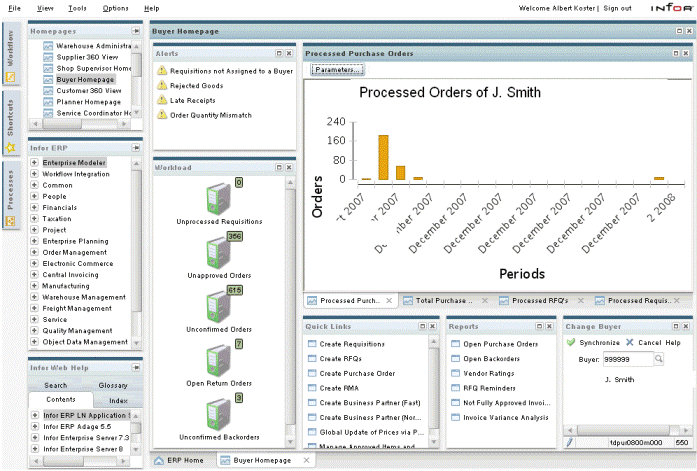This screenshot has height=471, width=697.
Task: Click the buyer search magnifier icon
Action: pos(658,359)
